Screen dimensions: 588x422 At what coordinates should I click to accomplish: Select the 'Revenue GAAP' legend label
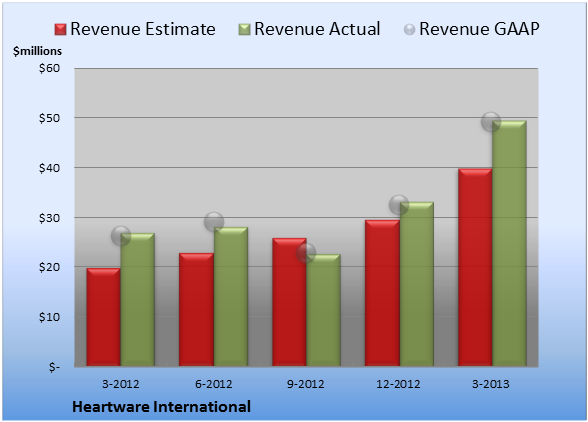[x=479, y=29]
